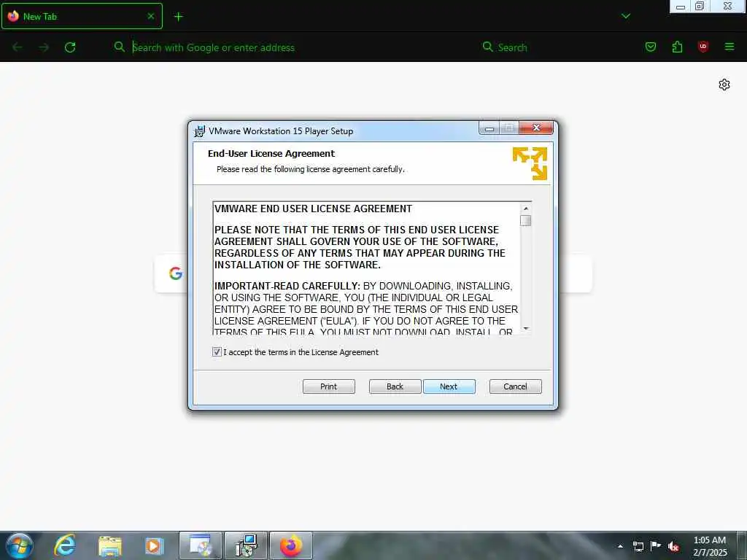
Task: Launch Internet Explorer from taskbar
Action: pyautogui.click(x=64, y=545)
